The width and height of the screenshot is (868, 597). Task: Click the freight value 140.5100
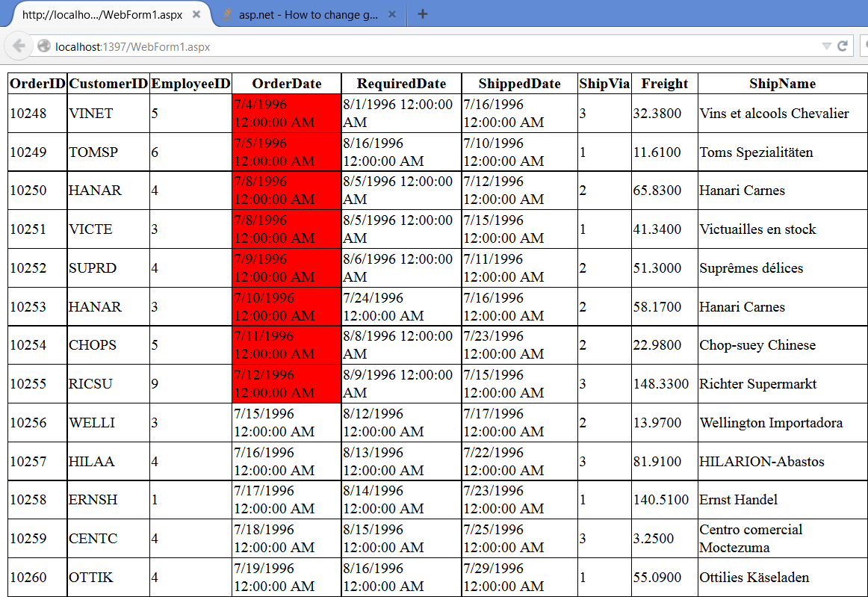tap(665, 500)
